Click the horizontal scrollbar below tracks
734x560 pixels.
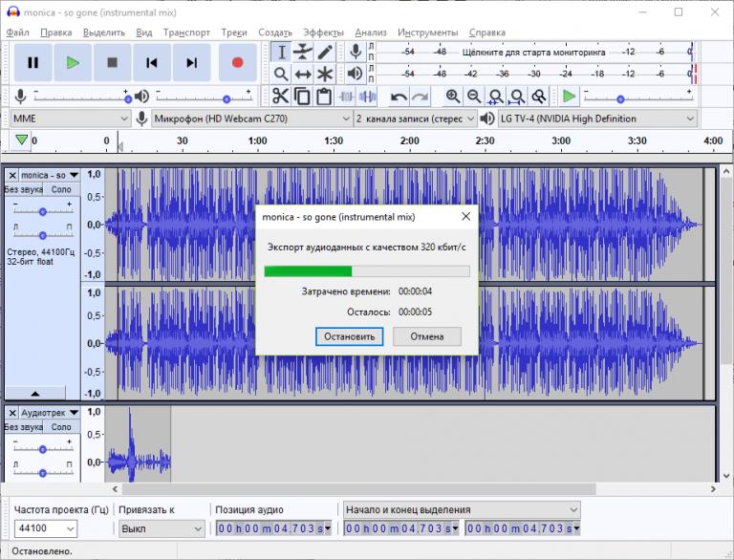coord(359,489)
